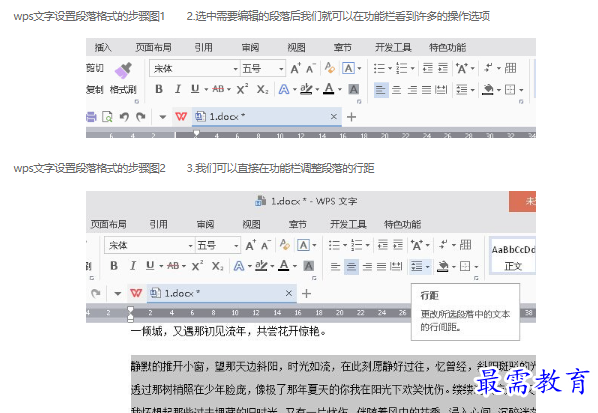Click line spacing icon in lower toolbar
Screen dimensions: 598x413
[x=417, y=266]
